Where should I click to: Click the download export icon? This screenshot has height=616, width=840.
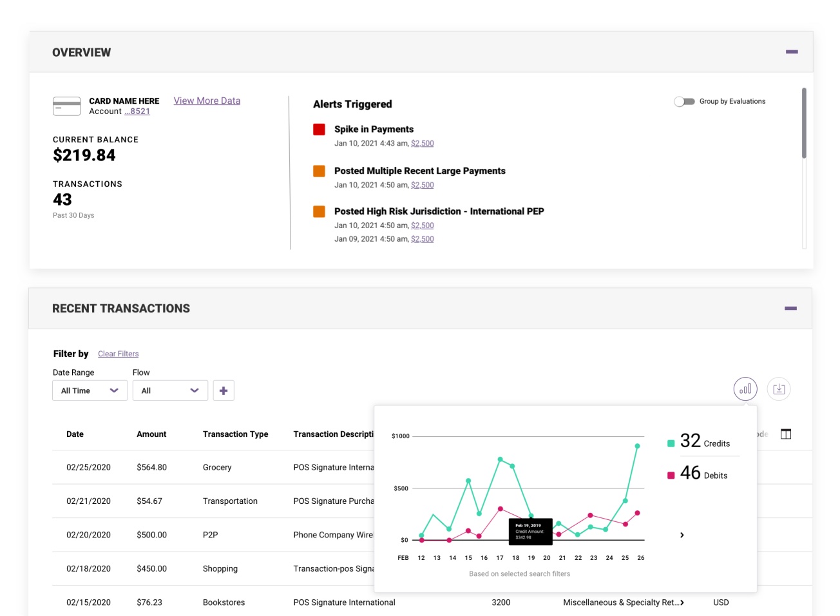click(778, 389)
